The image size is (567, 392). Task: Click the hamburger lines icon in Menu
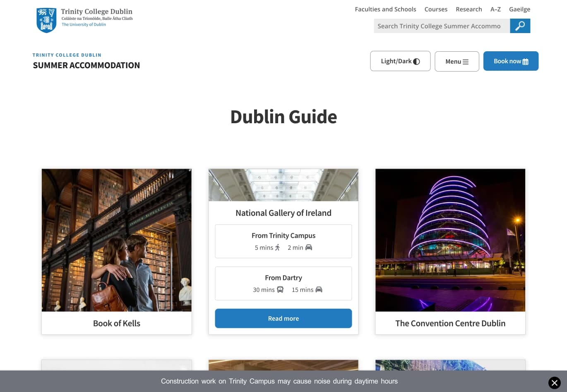pyautogui.click(x=466, y=62)
